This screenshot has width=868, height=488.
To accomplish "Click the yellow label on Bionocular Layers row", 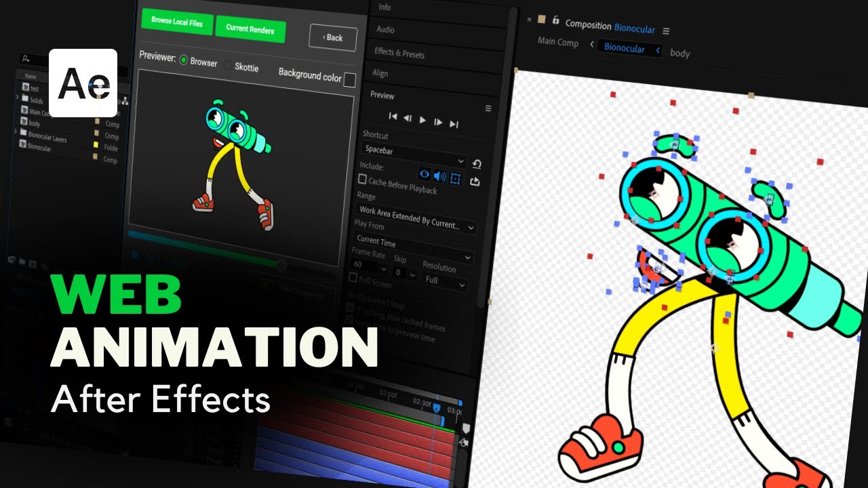I will pyautogui.click(x=96, y=146).
